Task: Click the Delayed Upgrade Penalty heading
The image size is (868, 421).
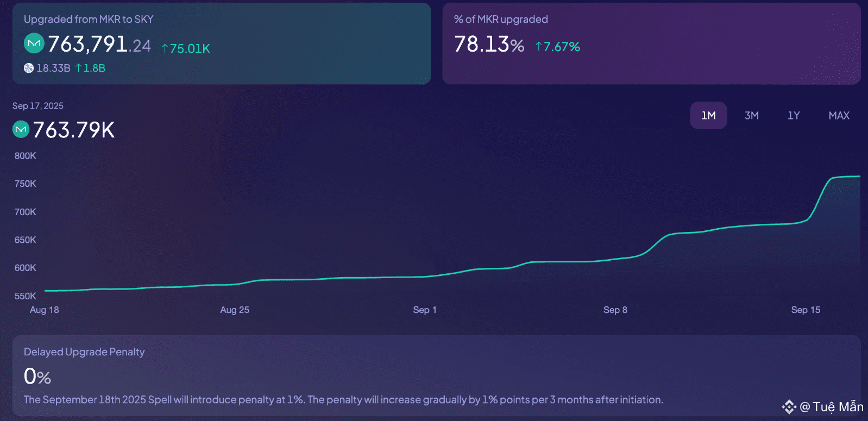Action: [x=84, y=352]
